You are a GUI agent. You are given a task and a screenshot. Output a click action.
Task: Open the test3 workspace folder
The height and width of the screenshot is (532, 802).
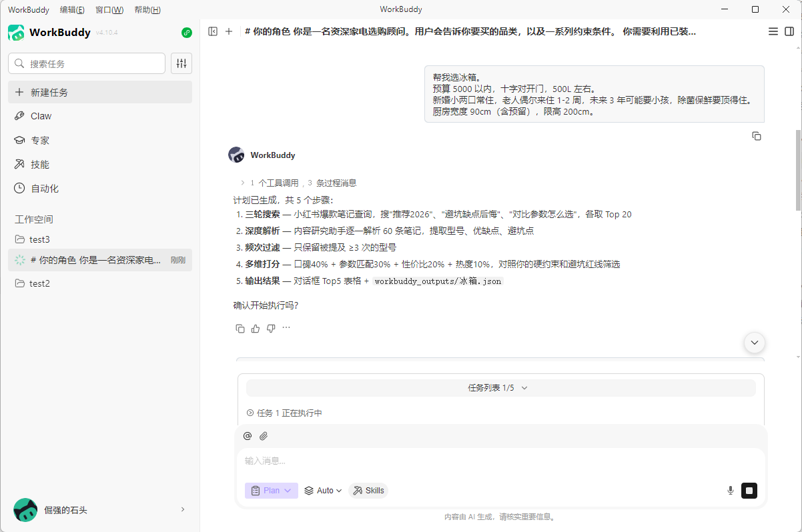(x=100, y=239)
